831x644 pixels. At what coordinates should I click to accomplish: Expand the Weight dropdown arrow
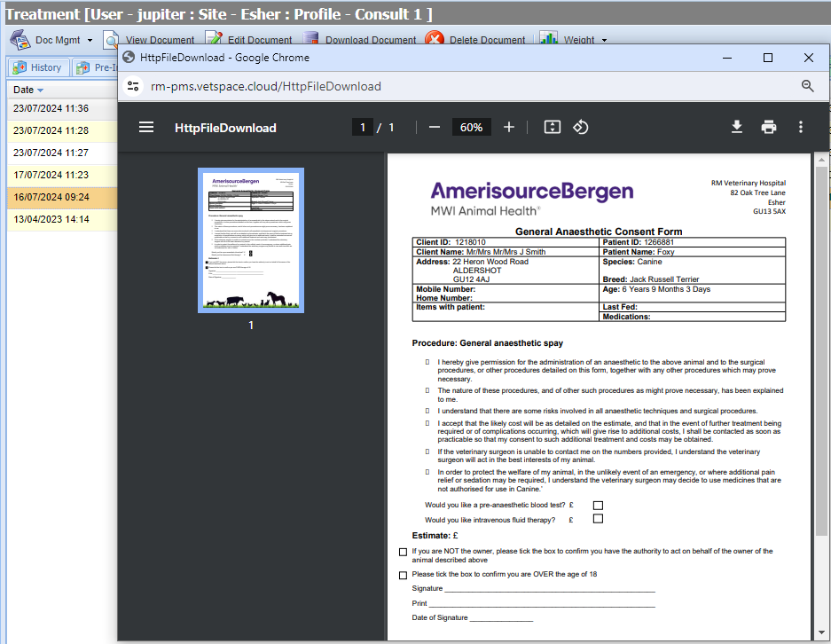point(604,40)
